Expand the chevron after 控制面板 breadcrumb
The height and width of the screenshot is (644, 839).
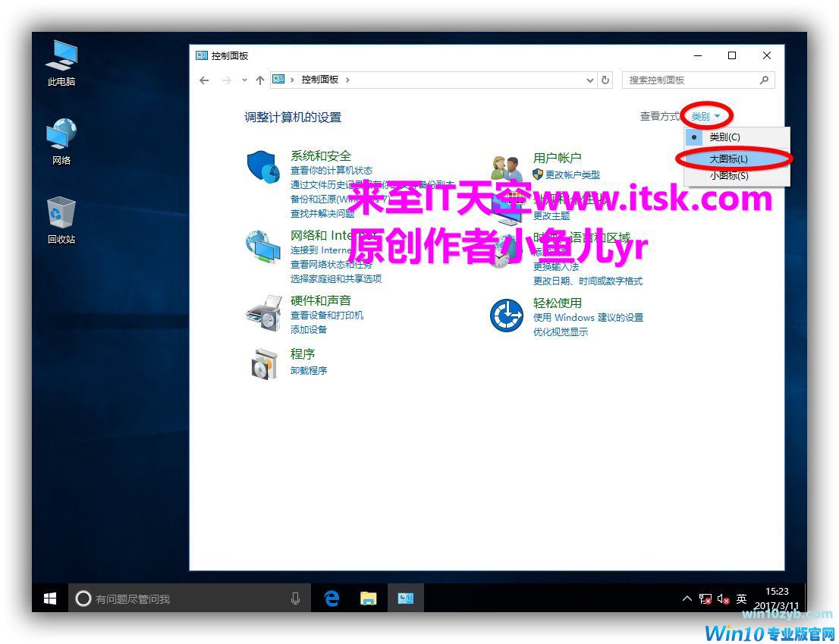coord(347,80)
